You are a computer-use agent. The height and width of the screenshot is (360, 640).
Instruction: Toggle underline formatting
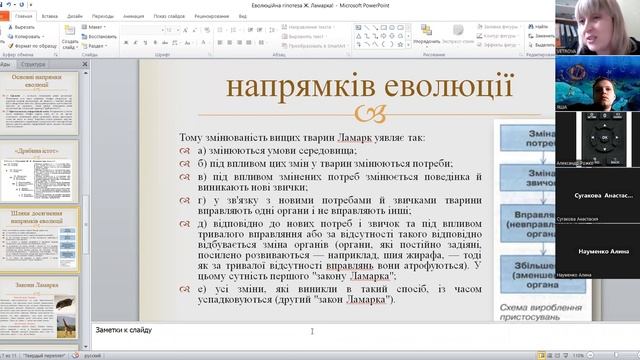[145, 43]
